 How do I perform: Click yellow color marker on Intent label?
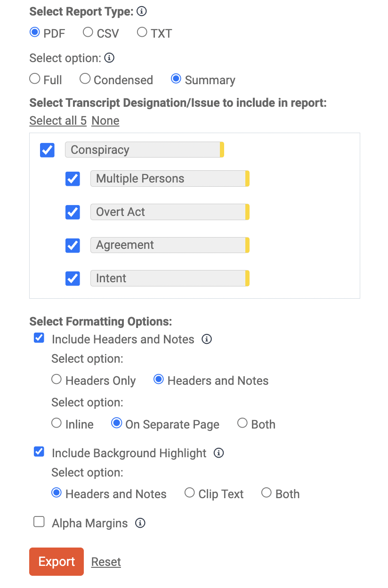click(x=247, y=278)
